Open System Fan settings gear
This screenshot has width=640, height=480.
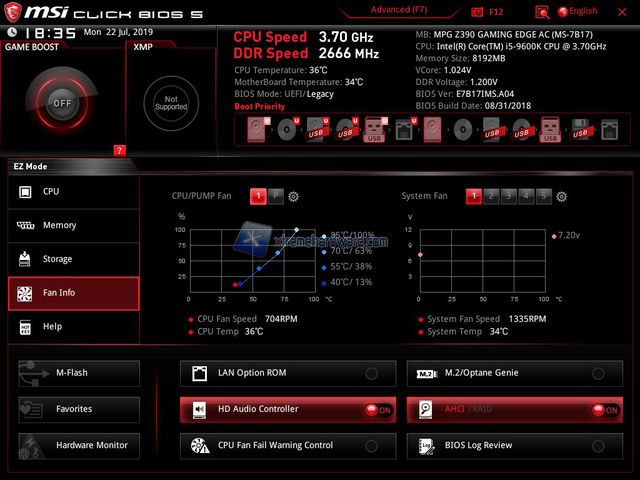561,197
